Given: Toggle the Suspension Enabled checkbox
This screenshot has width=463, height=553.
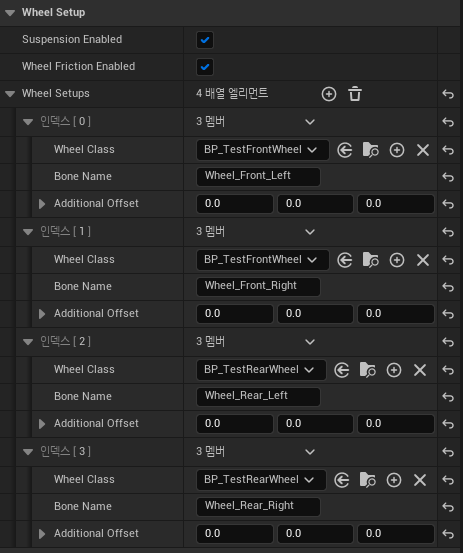Looking at the screenshot, I should (205, 40).
